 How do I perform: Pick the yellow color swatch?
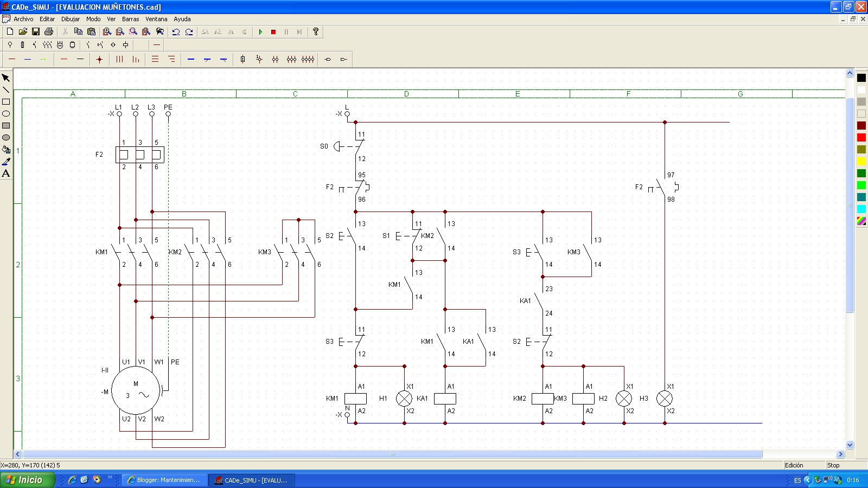tap(861, 162)
